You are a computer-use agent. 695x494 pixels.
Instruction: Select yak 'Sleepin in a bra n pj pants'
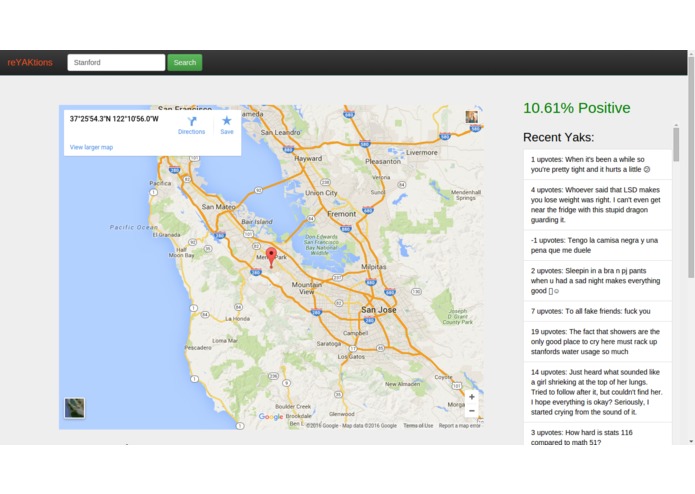click(597, 280)
